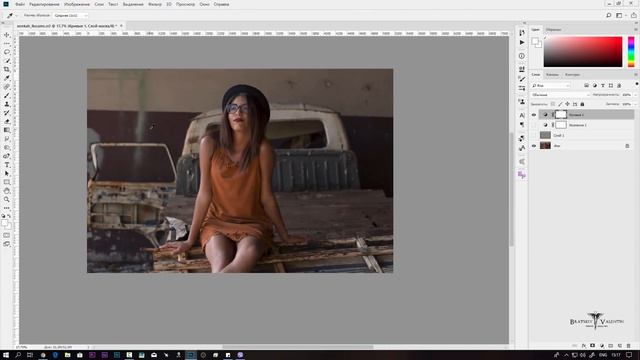640x360 pixels.
Task: Select the Clone Stamp tool
Action: (x=7, y=104)
